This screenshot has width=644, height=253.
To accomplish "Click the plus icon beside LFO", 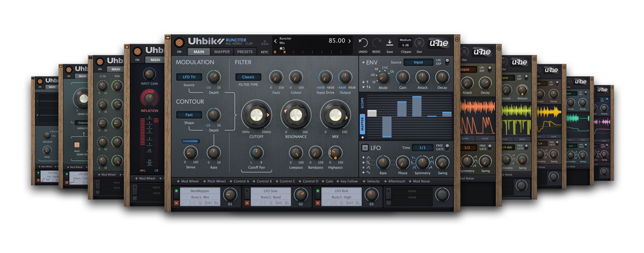I will (365, 147).
